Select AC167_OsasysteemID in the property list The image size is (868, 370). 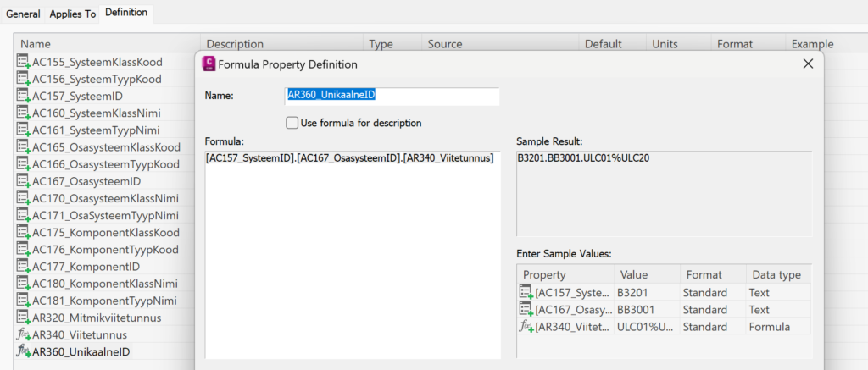tap(86, 181)
